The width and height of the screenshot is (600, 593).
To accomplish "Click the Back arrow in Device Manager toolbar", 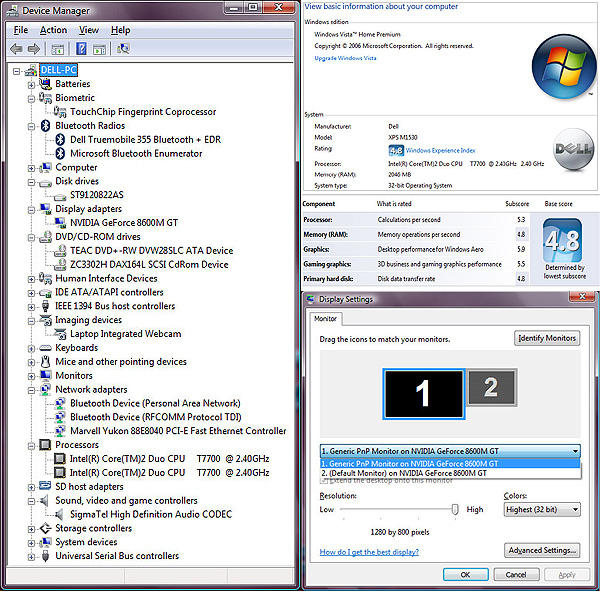I will (16, 49).
